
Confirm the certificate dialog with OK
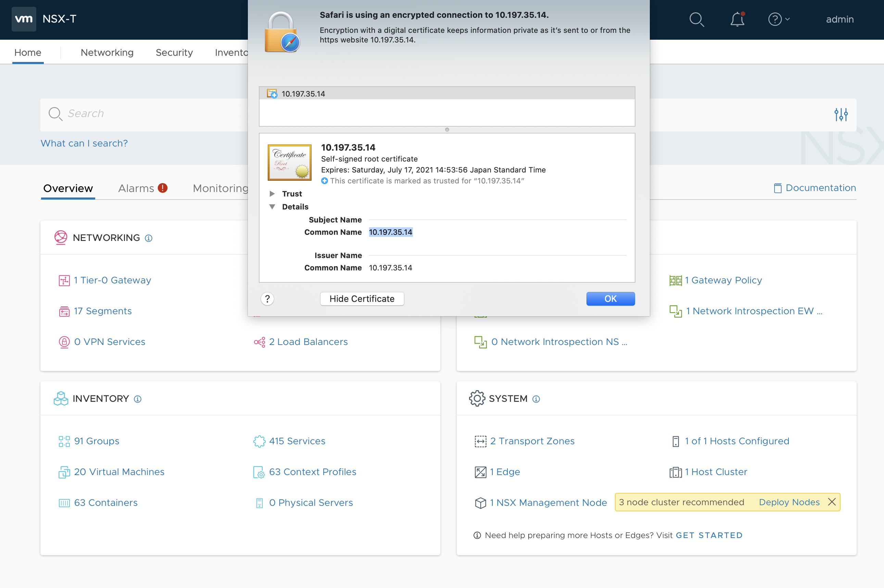(610, 299)
